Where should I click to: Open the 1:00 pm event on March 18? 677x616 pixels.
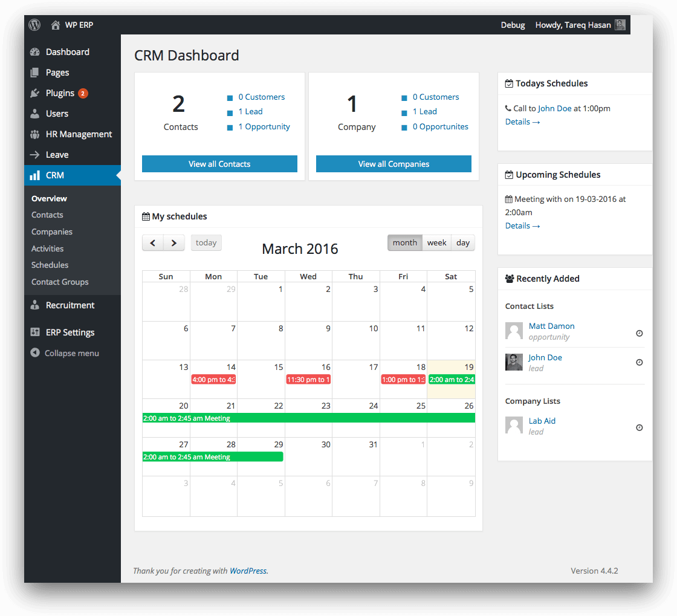[x=403, y=380]
